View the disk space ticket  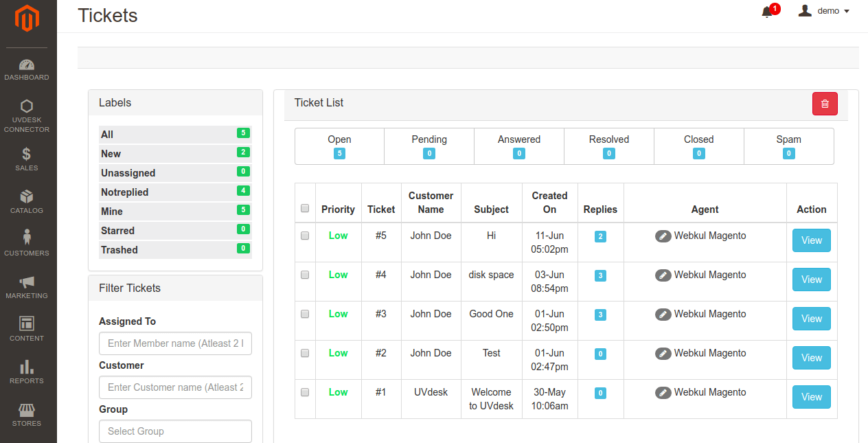tap(812, 280)
